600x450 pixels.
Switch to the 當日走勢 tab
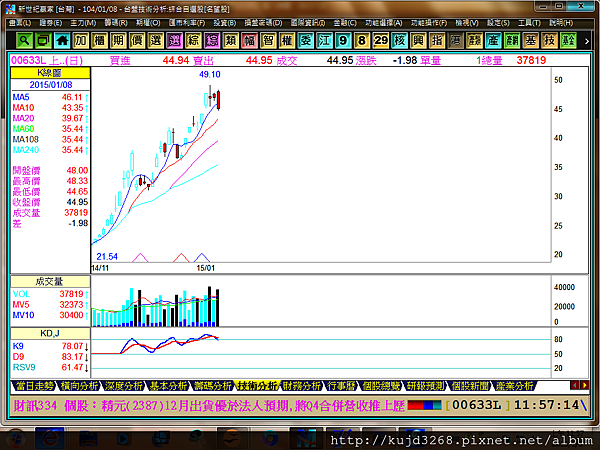[x=34, y=386]
